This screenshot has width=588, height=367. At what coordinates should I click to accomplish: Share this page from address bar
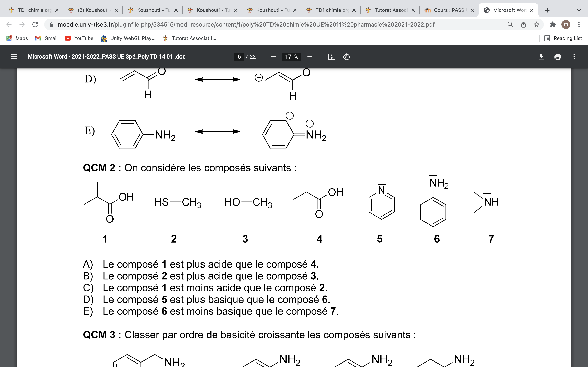click(523, 24)
